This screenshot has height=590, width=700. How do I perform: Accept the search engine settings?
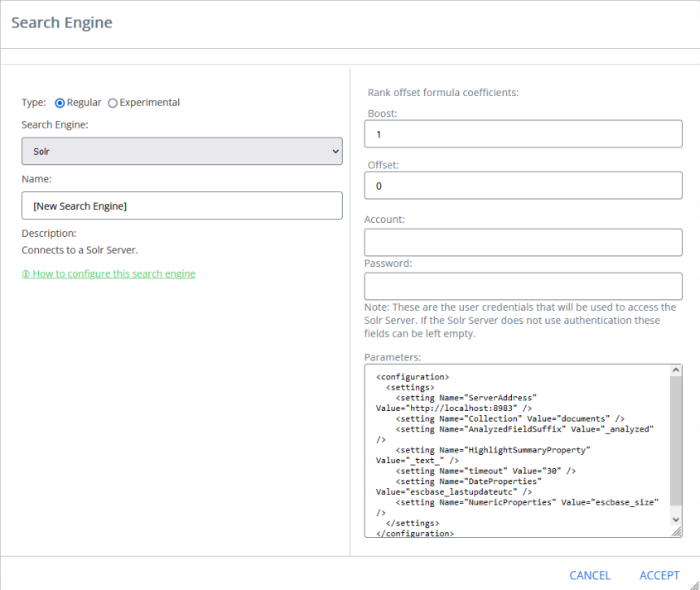(x=659, y=575)
